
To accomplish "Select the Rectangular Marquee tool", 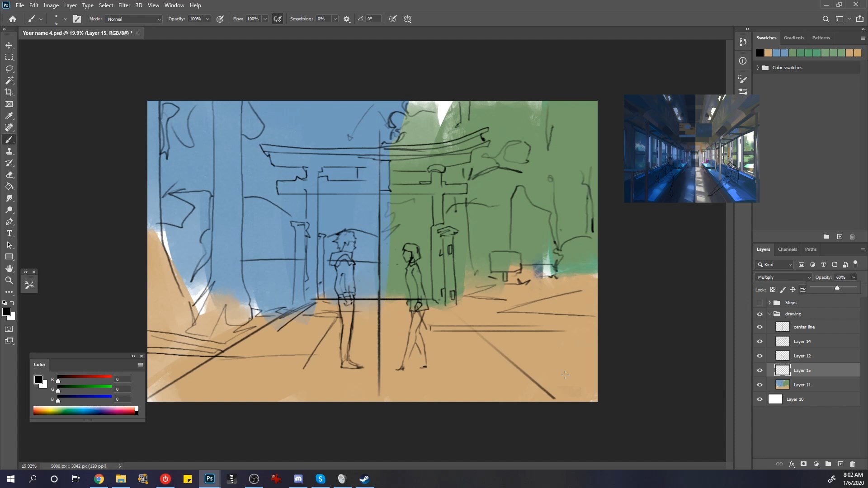I will point(9,57).
